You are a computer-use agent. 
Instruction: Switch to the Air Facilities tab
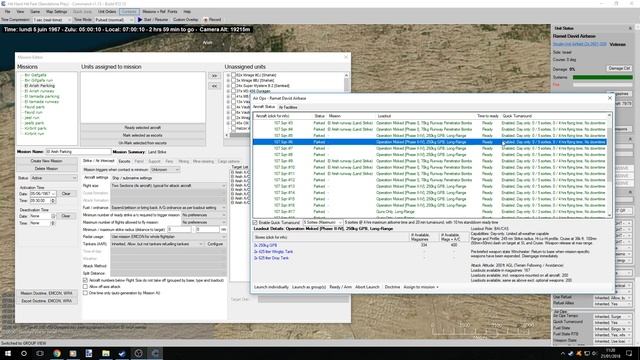click(x=288, y=107)
